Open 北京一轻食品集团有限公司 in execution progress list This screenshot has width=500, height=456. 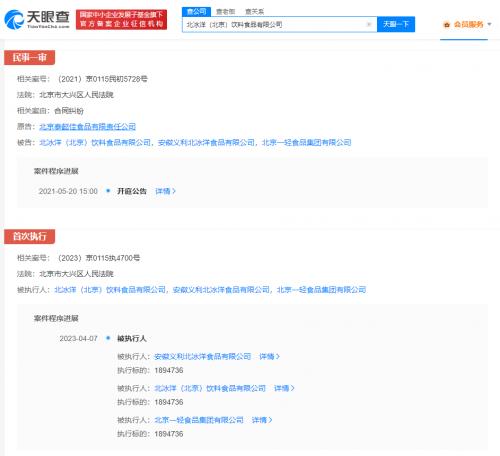click(199, 420)
